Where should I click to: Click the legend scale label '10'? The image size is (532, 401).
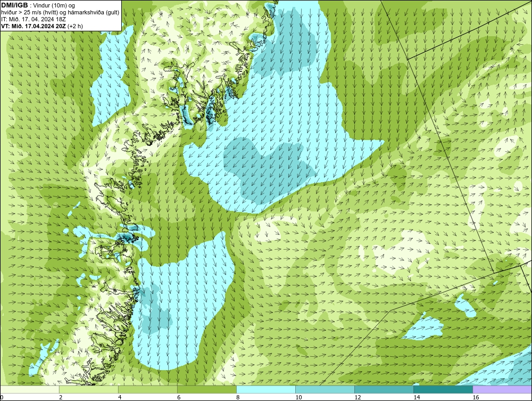pos(298,397)
